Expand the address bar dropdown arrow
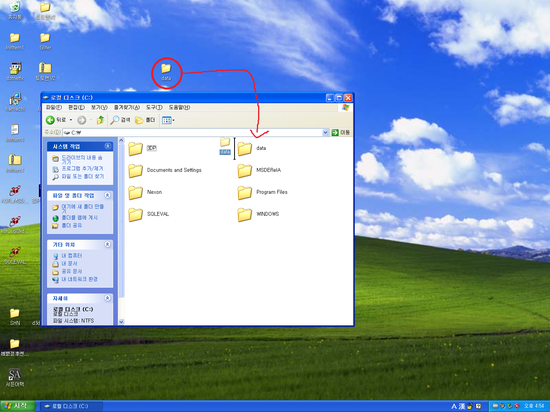 [x=325, y=133]
